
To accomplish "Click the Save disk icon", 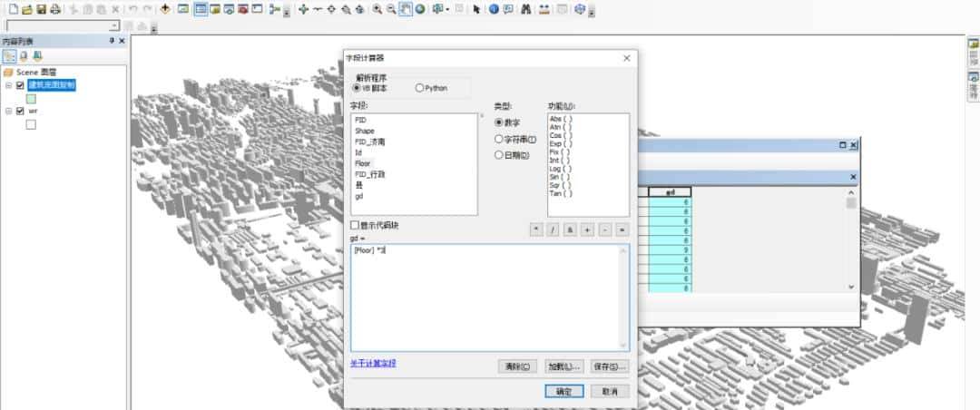I will 41,9.
